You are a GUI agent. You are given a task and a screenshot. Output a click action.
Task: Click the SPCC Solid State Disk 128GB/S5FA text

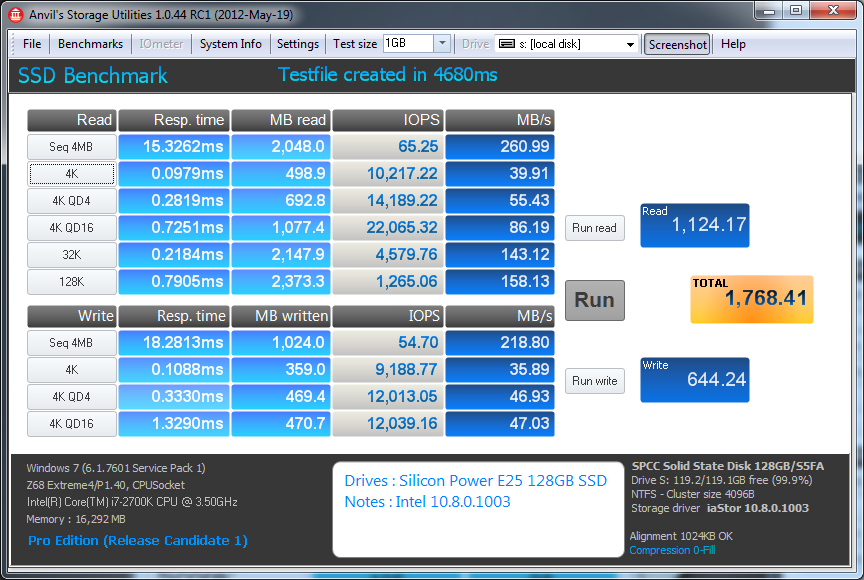[x=727, y=467]
